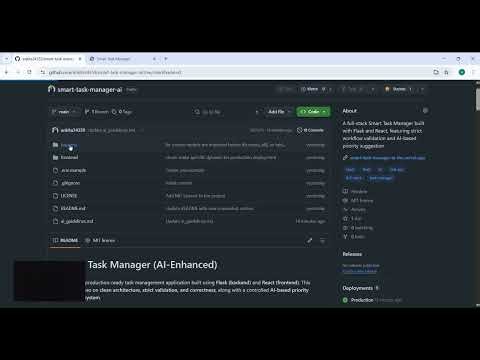Open a new browser tab
480x360 pixels.
point(166,59)
